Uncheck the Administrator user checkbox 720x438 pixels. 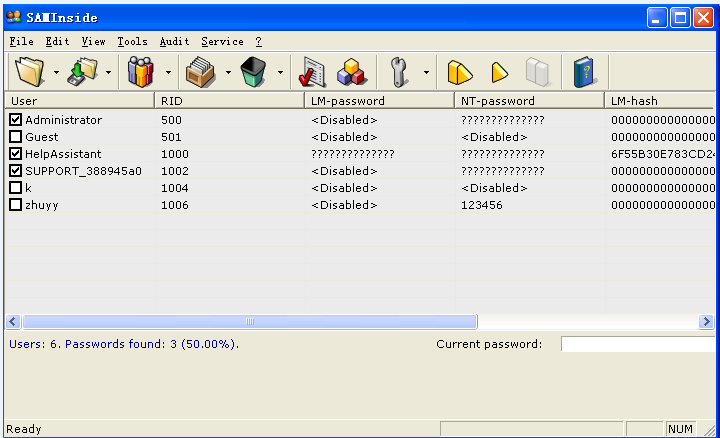(16, 120)
